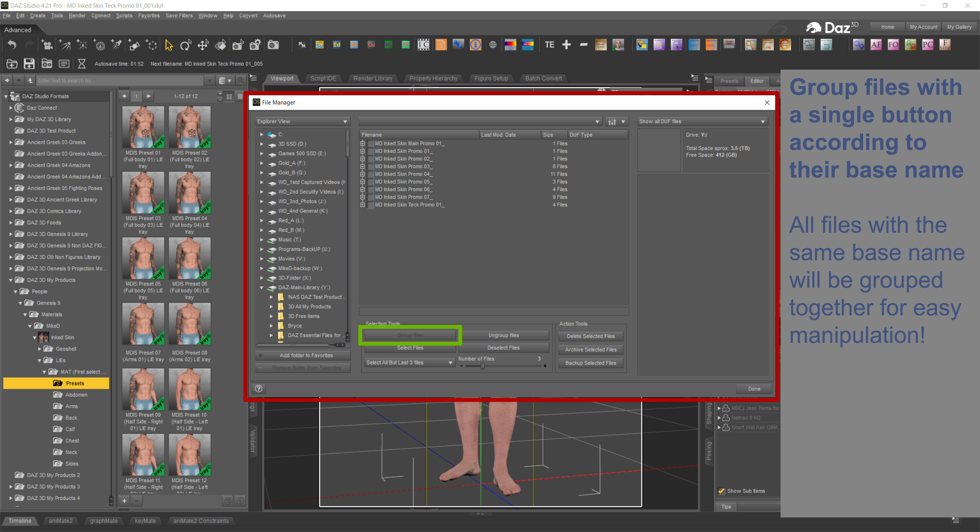Screen dimensions: 980x532
Task: Open the Render Settings camera-gear icon
Action: click(255, 45)
